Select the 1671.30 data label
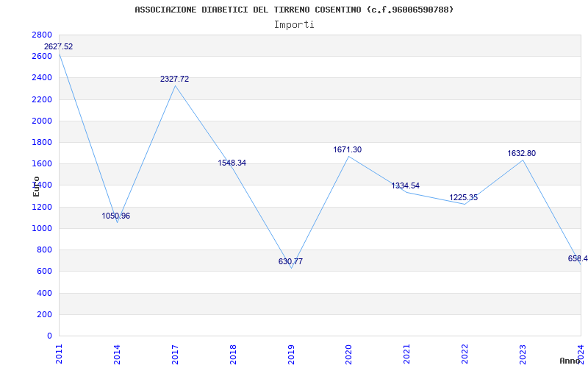This screenshot has width=588, height=368. pos(347,149)
